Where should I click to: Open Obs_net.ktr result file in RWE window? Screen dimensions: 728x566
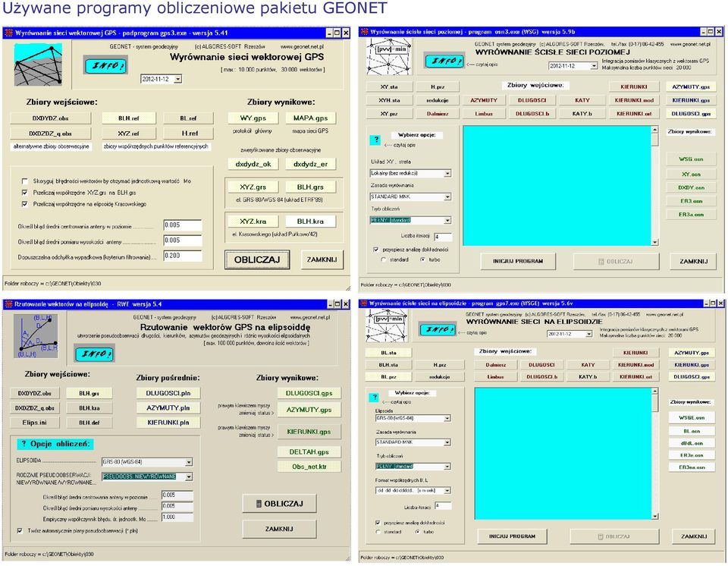(x=309, y=467)
